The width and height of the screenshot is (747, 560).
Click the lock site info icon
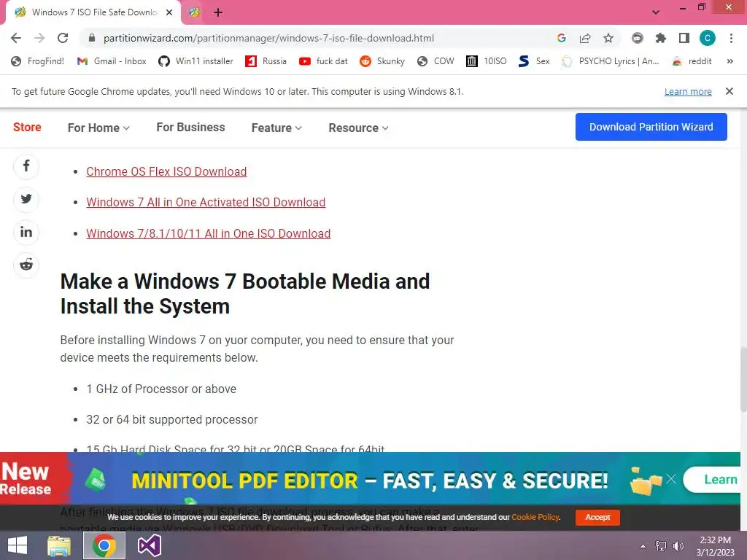[x=92, y=38]
